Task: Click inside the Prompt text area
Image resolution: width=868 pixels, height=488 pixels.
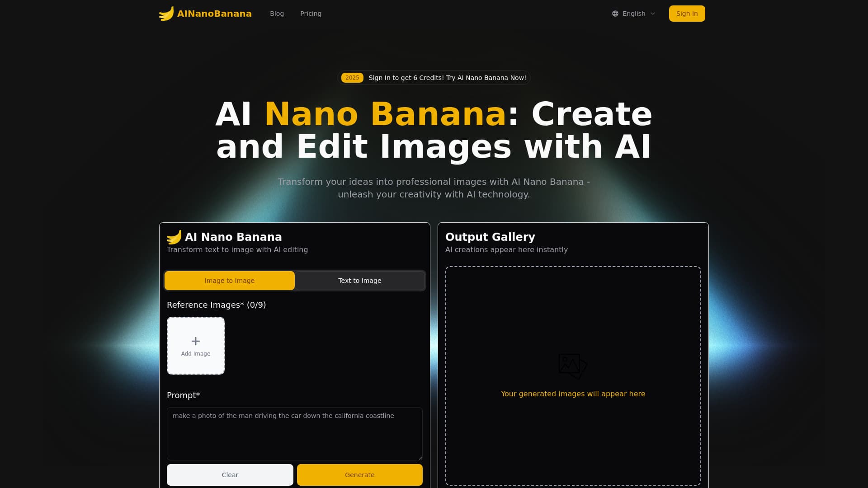Action: 294,434
